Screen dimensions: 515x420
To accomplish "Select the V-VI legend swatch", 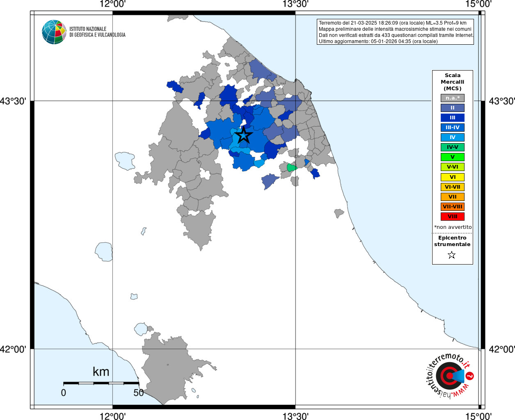I will pos(452,167).
